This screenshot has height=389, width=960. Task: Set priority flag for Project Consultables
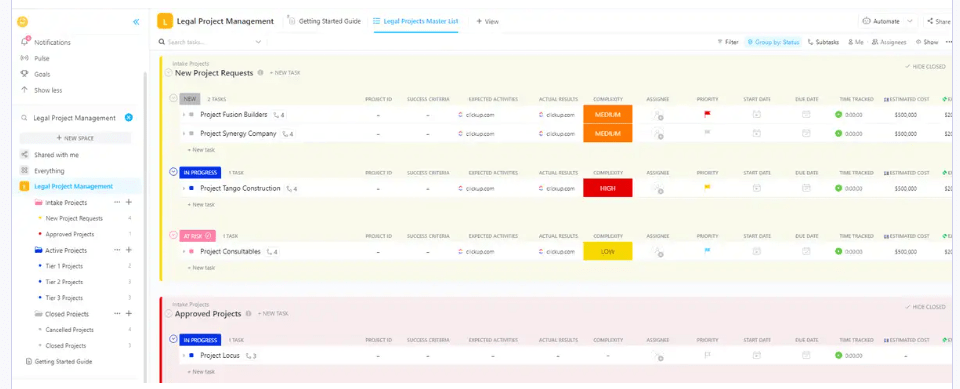pyautogui.click(x=707, y=251)
